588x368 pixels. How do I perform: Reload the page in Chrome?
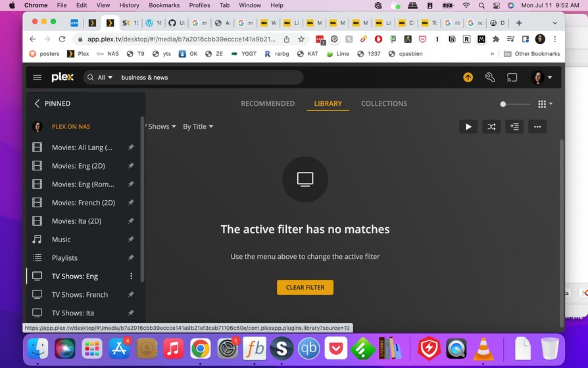pyautogui.click(x=62, y=39)
